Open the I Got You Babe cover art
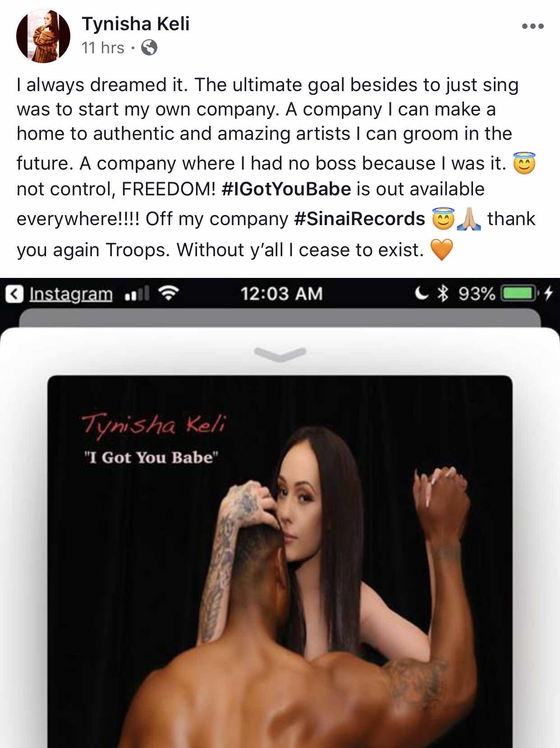The image size is (560, 748). pos(280,561)
